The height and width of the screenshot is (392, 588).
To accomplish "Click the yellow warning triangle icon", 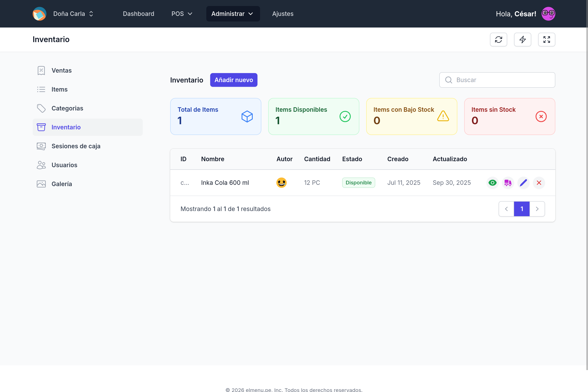I will [x=443, y=116].
